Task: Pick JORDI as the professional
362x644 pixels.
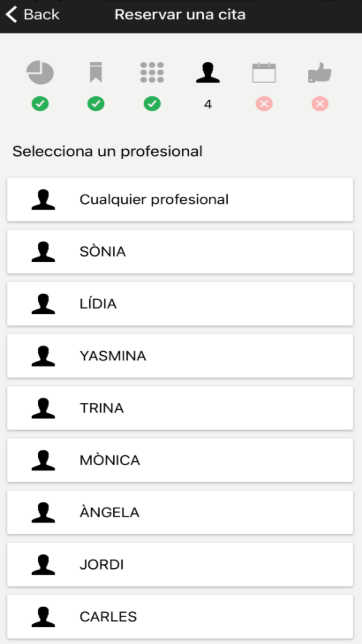Action: click(x=180, y=564)
